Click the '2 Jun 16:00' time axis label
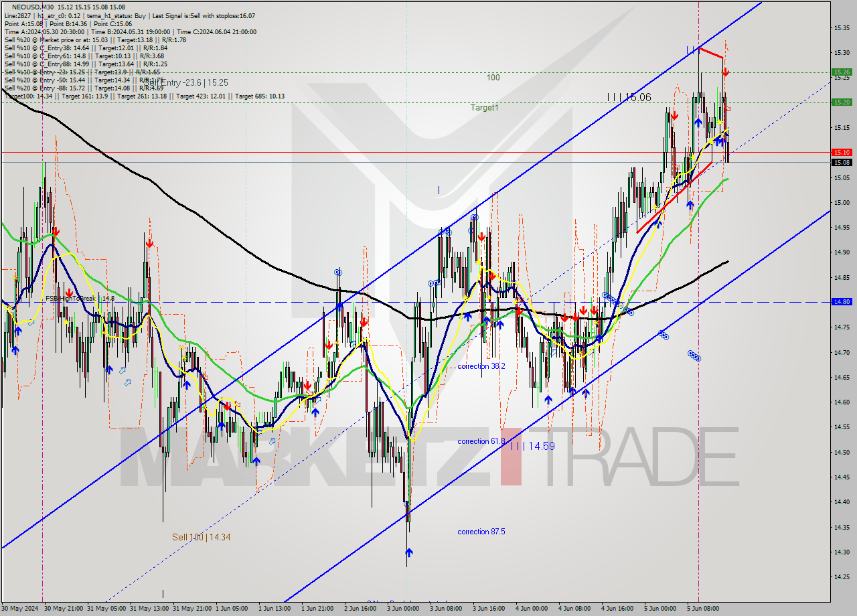857x616 pixels. click(x=362, y=609)
